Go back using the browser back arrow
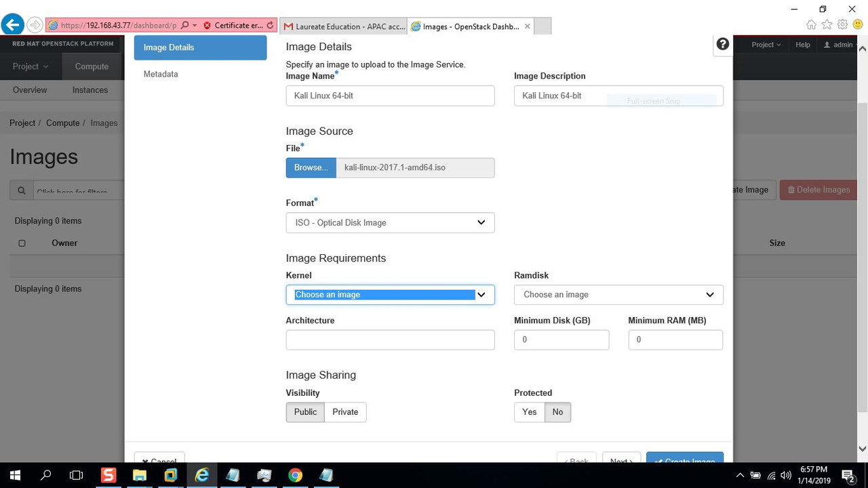 (x=13, y=25)
